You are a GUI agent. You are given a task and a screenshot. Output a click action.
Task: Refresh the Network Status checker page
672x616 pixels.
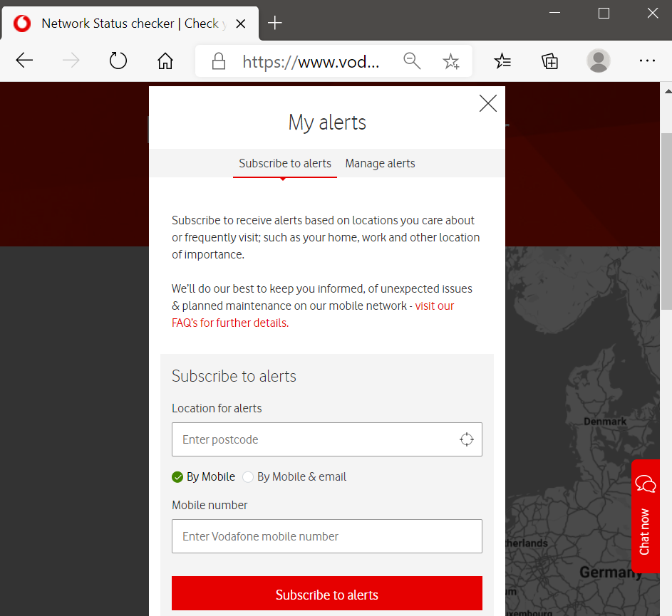[x=118, y=61]
